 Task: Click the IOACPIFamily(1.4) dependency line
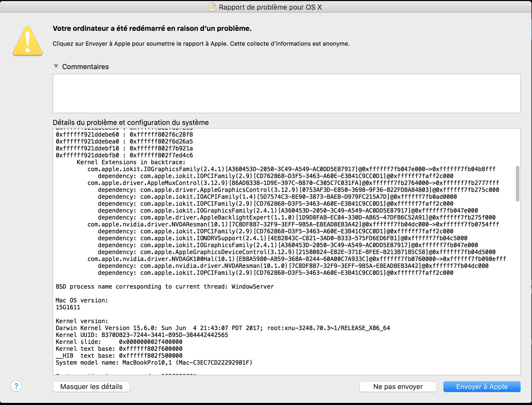(277, 197)
